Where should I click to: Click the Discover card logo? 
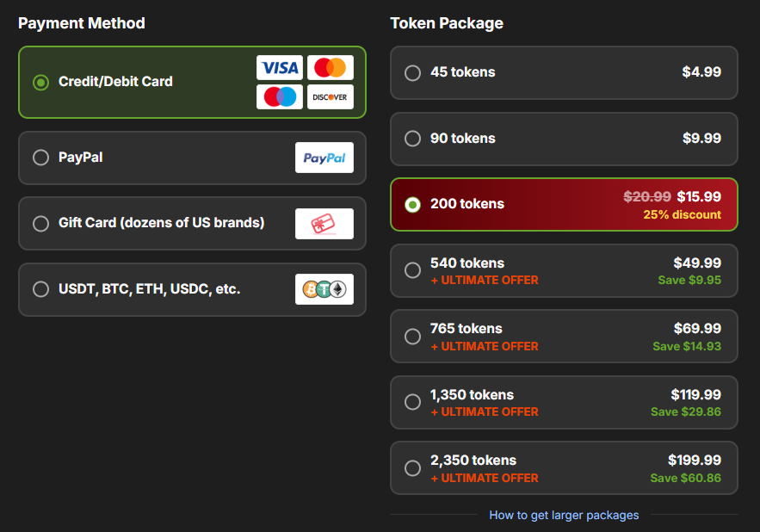tap(330, 96)
